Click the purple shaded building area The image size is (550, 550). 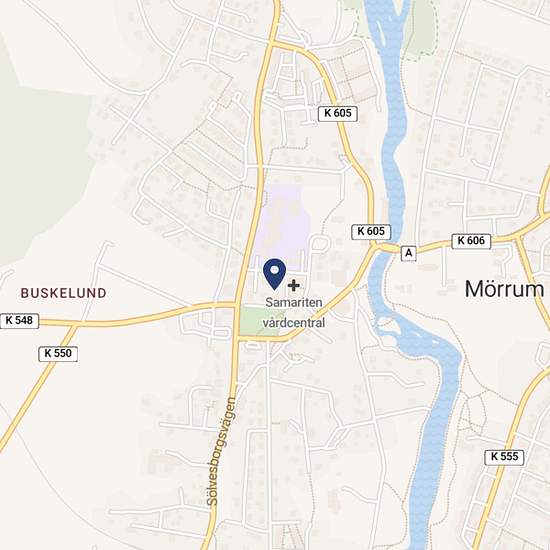pyautogui.click(x=282, y=223)
